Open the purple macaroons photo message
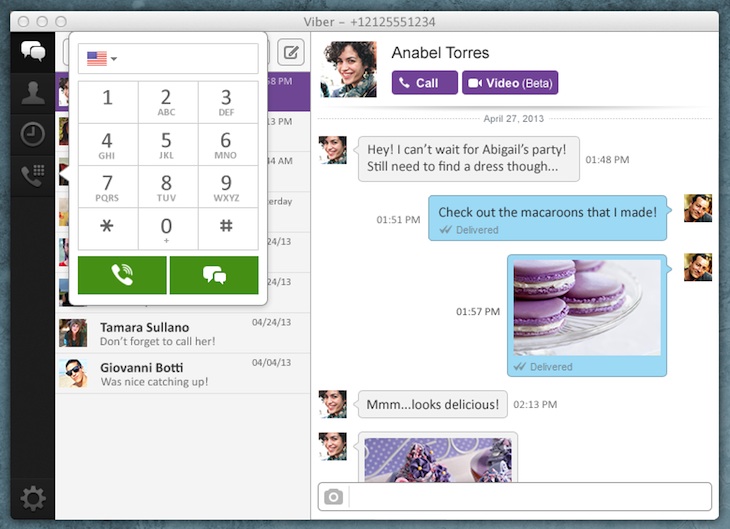730x529 pixels. pyautogui.click(x=587, y=308)
